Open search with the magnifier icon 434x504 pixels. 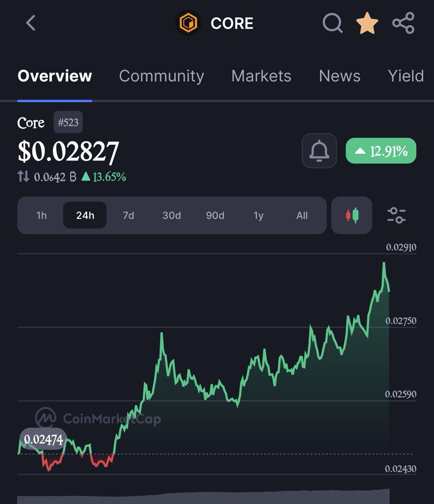(x=332, y=23)
